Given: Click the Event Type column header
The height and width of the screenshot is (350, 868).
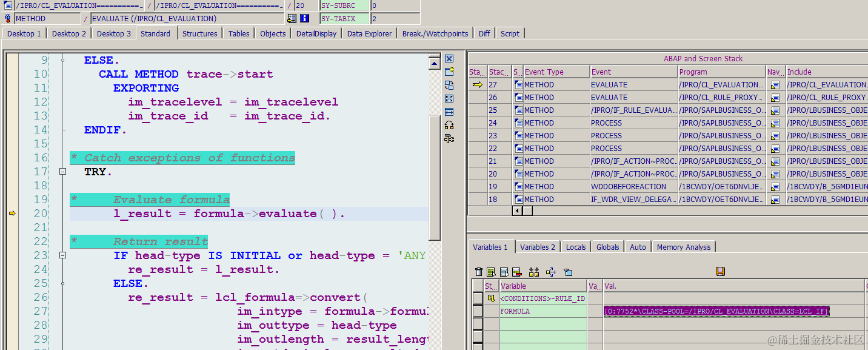Looking at the screenshot, I should (x=556, y=72).
